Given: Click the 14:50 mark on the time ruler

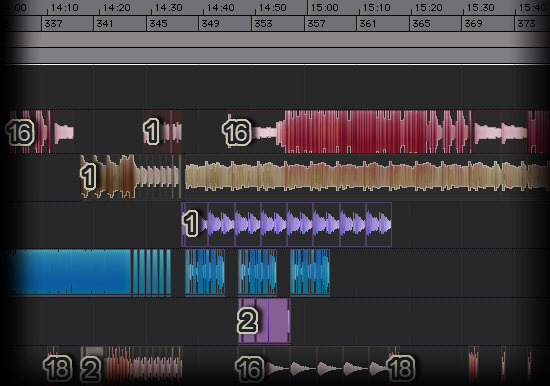Looking at the screenshot, I should click(x=272, y=7).
